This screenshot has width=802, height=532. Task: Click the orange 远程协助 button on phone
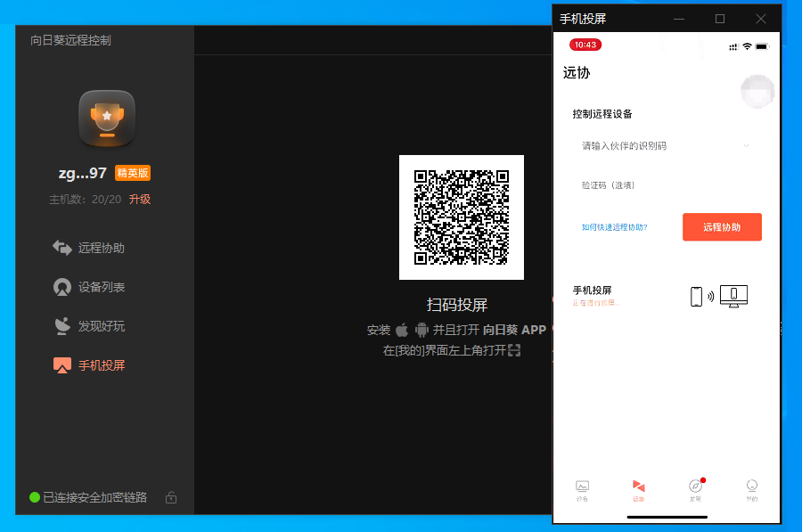pyautogui.click(x=722, y=227)
